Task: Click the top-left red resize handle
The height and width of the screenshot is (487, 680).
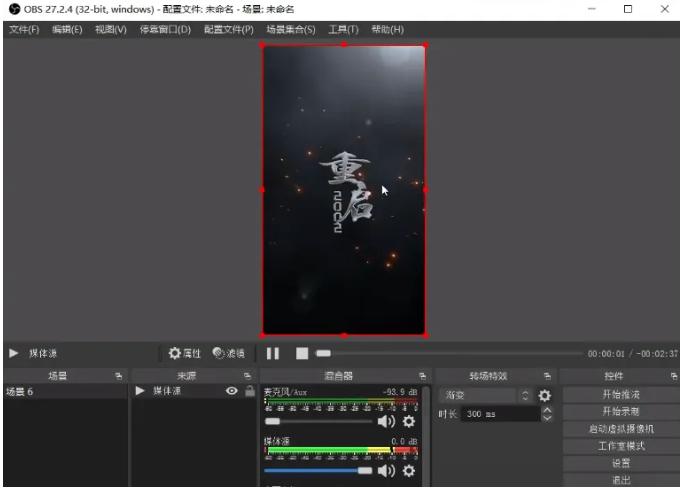Action: (262, 45)
